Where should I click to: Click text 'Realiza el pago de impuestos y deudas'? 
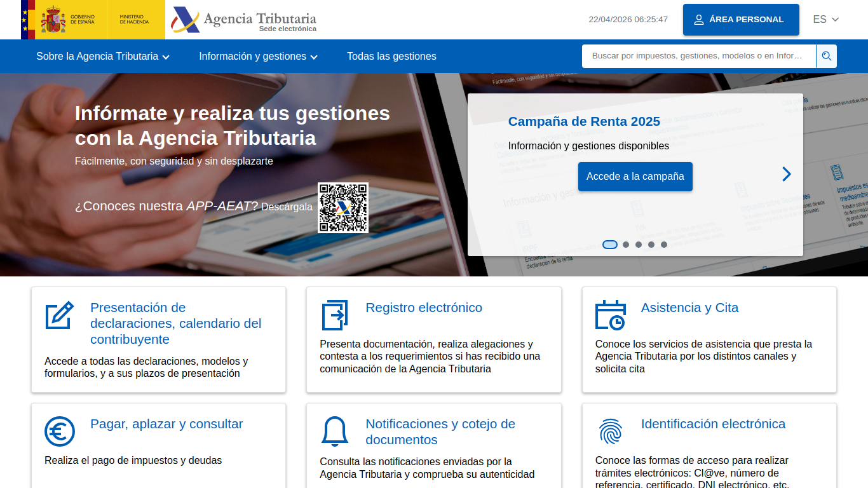[x=133, y=461]
